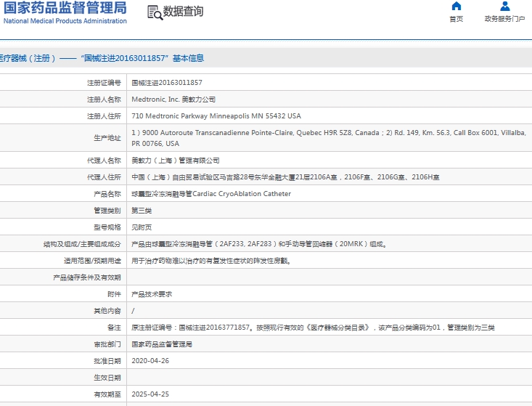This screenshot has height=406, width=532.
Task: Open the 数据查询 heading link
Action: (183, 12)
